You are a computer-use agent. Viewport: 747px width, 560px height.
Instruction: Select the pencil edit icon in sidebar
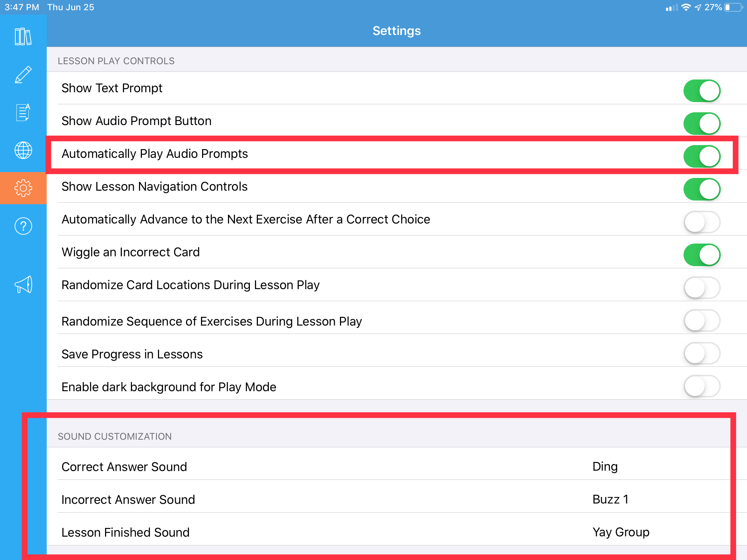pyautogui.click(x=23, y=75)
